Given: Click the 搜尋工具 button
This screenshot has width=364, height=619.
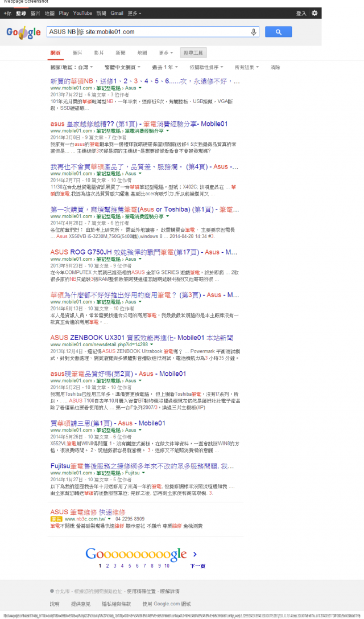Looking at the screenshot, I should 193,53.
